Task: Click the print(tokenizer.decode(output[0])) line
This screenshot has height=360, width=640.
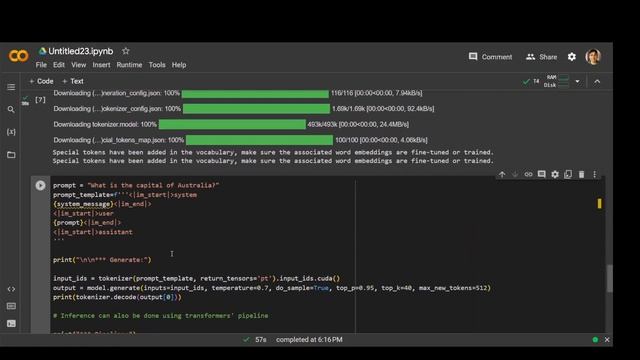Action: click(x=117, y=297)
